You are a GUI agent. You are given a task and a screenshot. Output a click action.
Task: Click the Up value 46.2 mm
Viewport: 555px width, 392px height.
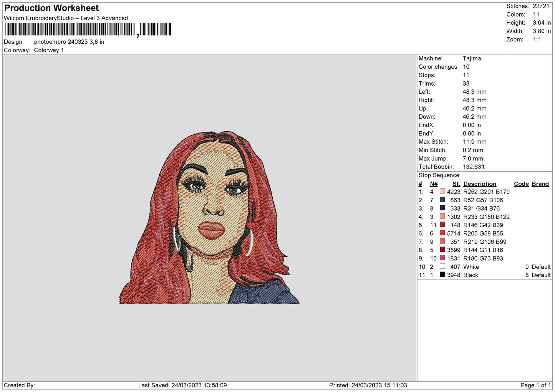click(474, 108)
